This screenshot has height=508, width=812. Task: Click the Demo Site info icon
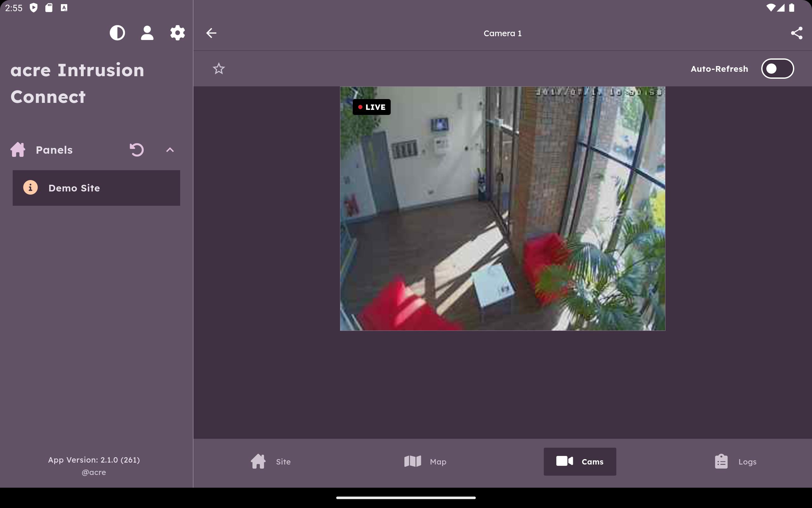[30, 187]
